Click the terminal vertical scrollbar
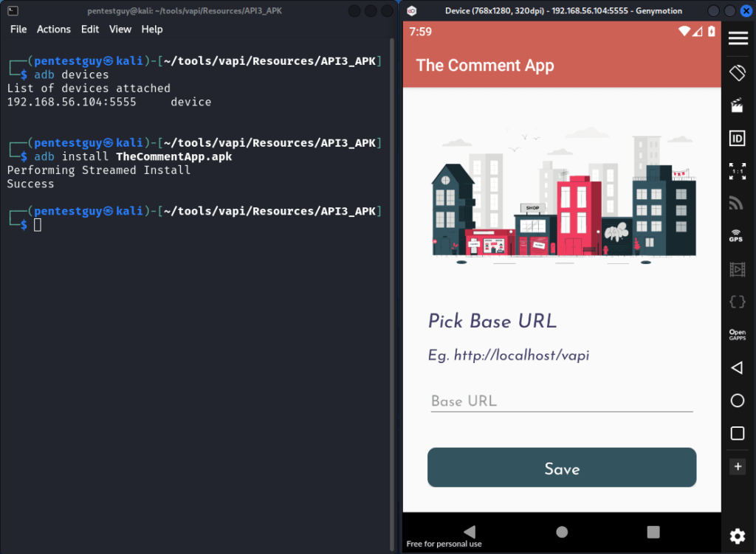Screen dimensions: 756x554 pyautogui.click(x=393, y=294)
